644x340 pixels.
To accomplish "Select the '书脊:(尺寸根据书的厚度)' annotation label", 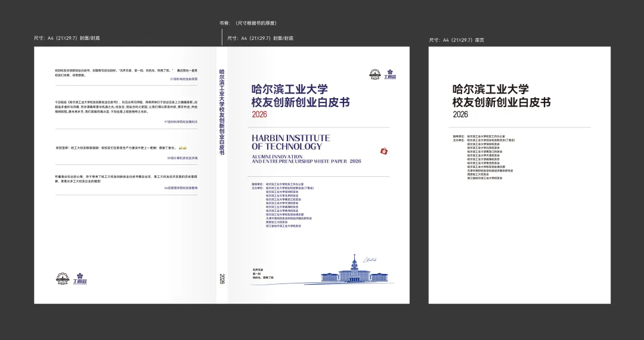I will pyautogui.click(x=247, y=23).
